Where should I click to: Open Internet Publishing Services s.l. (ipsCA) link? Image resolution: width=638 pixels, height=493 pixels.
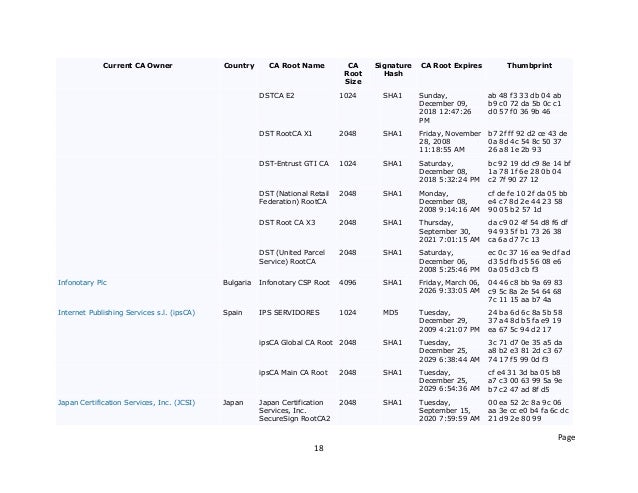(x=127, y=312)
